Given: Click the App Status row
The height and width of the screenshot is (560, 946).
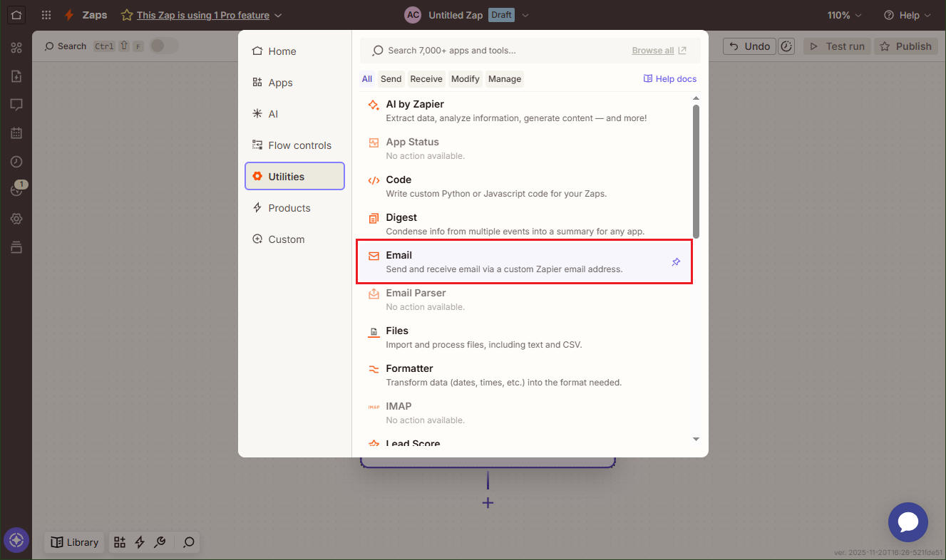Looking at the screenshot, I should [x=524, y=149].
